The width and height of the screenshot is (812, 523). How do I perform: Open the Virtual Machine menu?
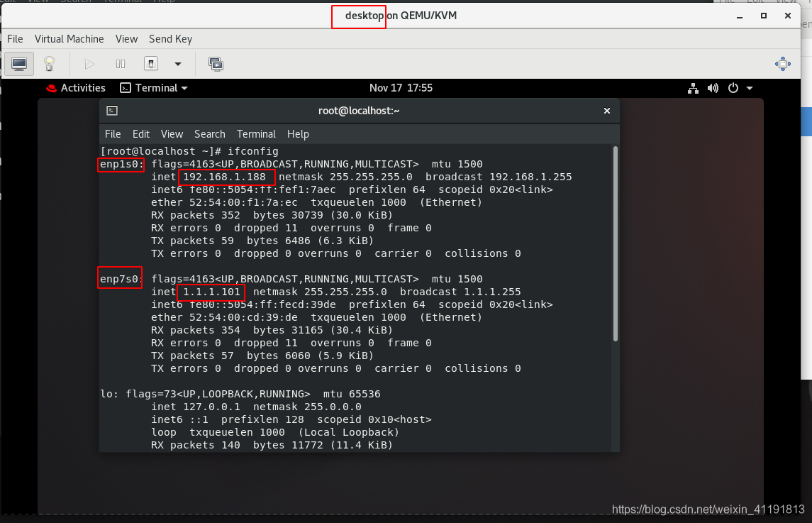[69, 39]
